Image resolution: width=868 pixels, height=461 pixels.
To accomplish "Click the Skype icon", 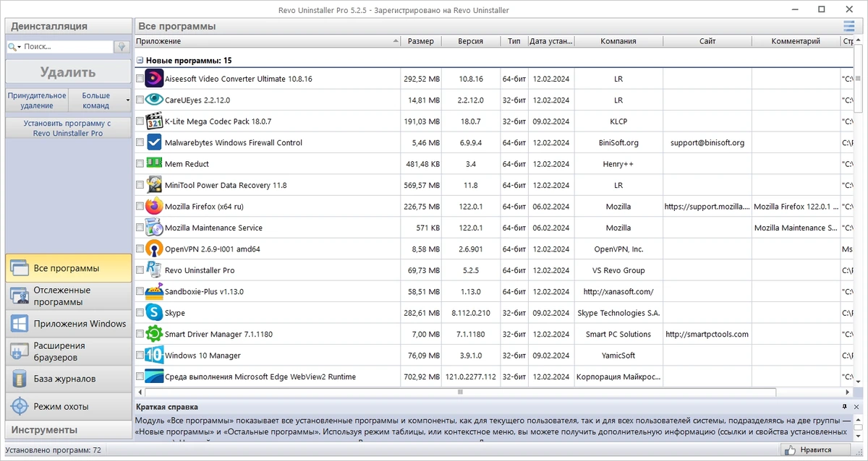I will click(155, 313).
